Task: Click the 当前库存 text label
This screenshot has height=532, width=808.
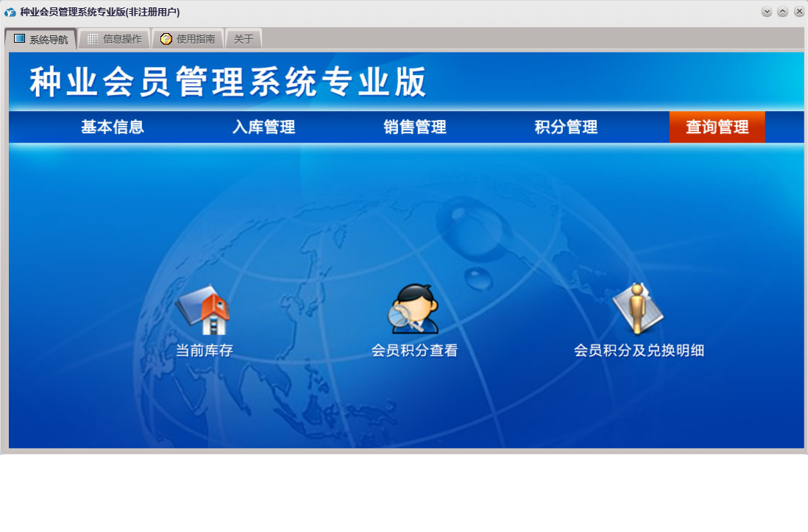Action: coord(205,350)
